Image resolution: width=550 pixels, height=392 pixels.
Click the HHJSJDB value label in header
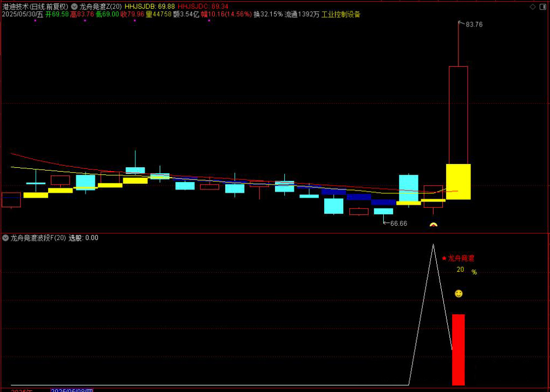click(149, 6)
